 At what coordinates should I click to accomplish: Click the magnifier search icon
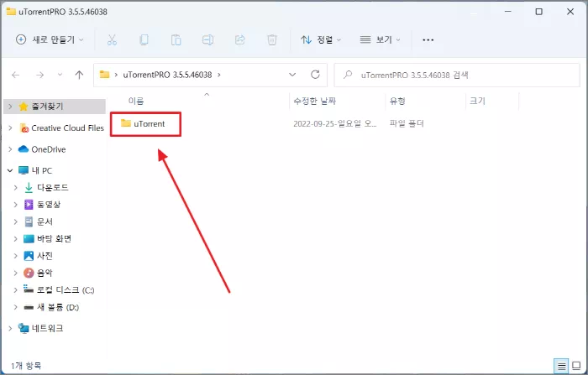348,75
